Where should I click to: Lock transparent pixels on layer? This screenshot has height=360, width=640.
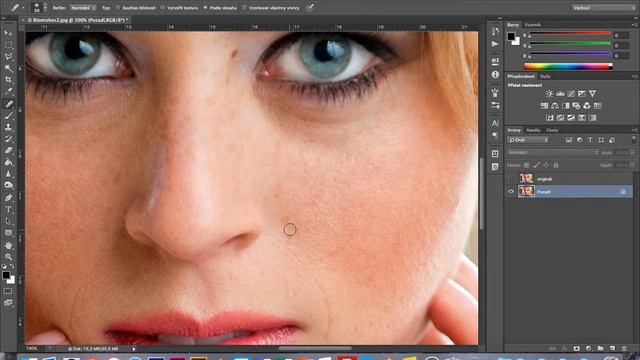click(x=527, y=165)
